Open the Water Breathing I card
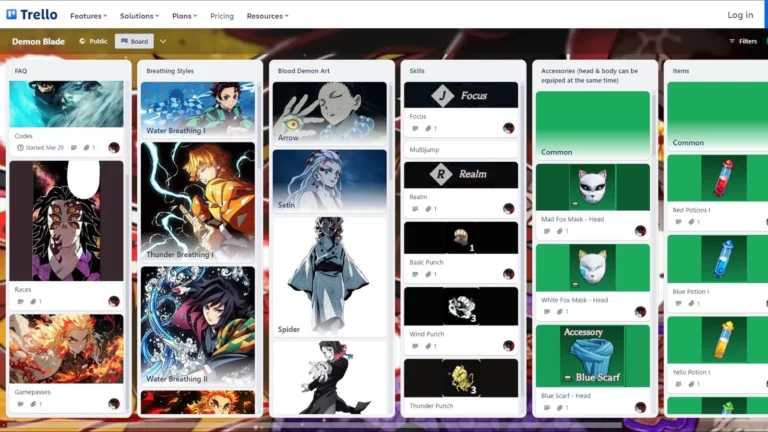768x432 pixels. coord(197,109)
